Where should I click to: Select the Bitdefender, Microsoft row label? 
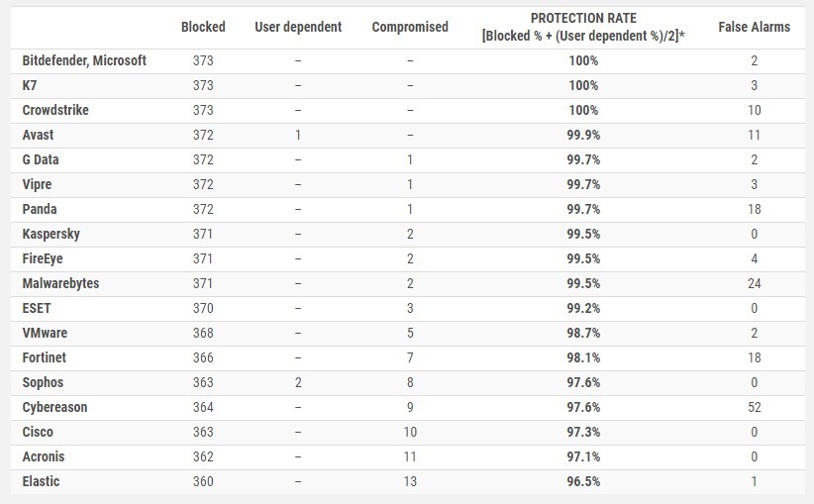pyautogui.click(x=84, y=60)
